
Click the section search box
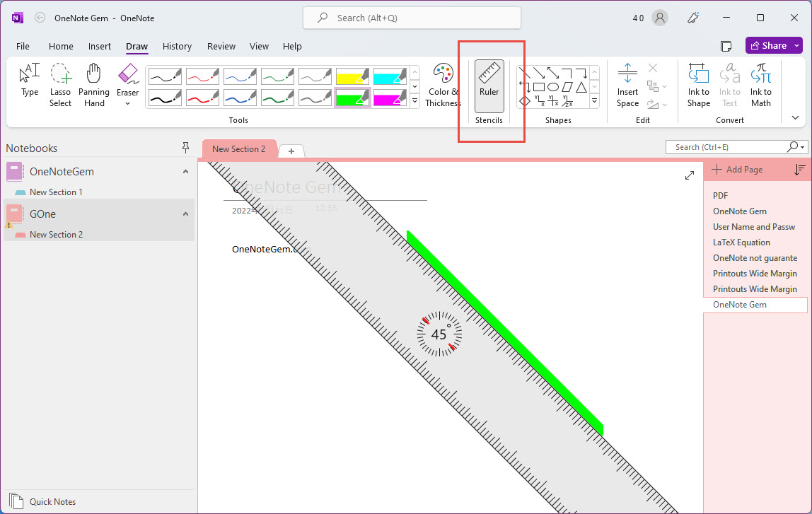(x=729, y=147)
